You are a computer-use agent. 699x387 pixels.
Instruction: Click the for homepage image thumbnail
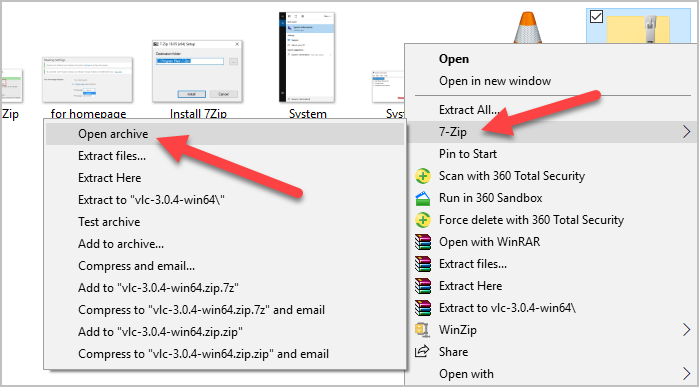tap(87, 79)
